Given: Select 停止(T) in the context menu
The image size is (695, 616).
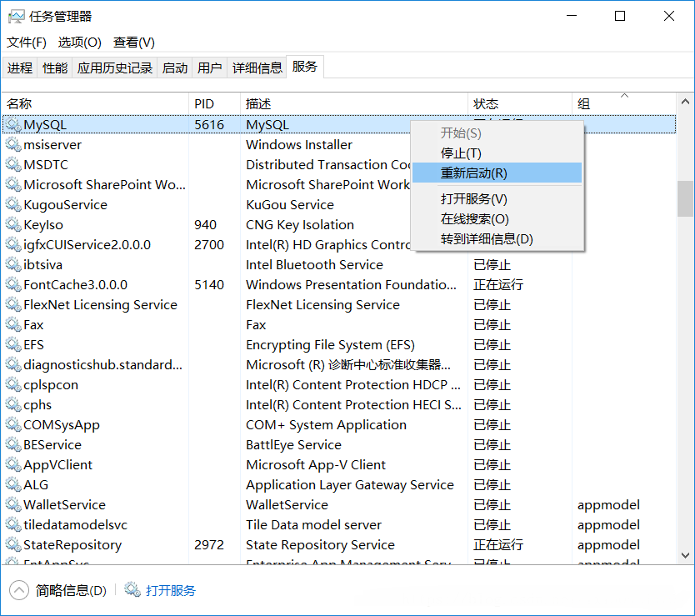Looking at the screenshot, I should point(461,153).
